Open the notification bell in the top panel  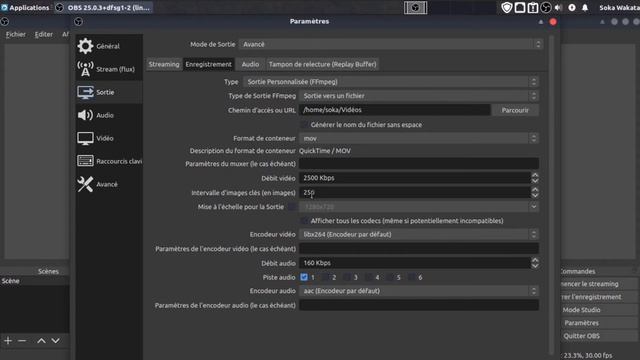point(585,7)
